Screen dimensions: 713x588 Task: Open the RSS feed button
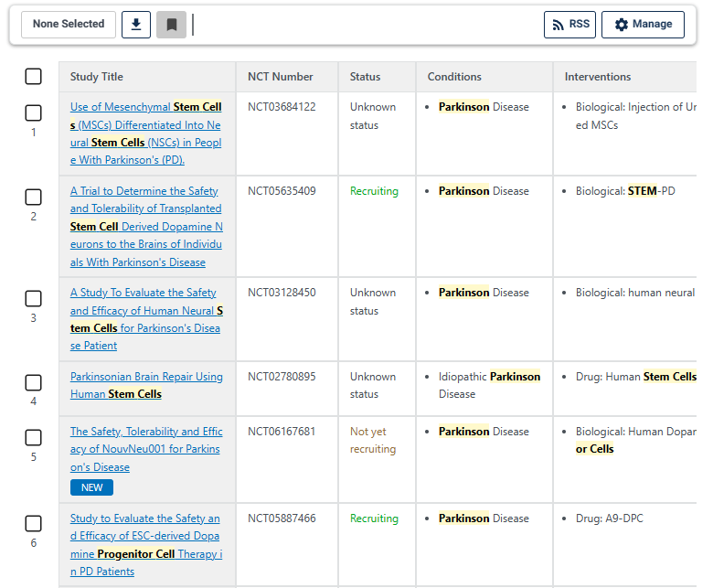569,25
